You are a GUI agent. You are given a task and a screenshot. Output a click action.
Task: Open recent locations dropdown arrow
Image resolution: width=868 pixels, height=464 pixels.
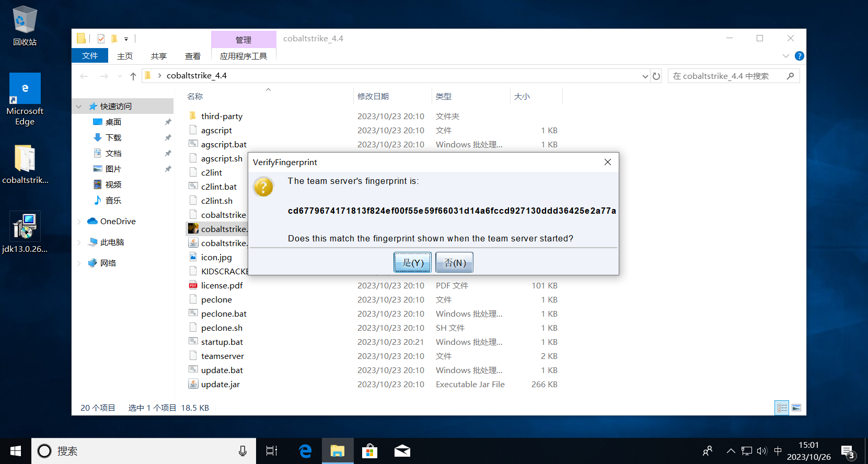(x=120, y=76)
